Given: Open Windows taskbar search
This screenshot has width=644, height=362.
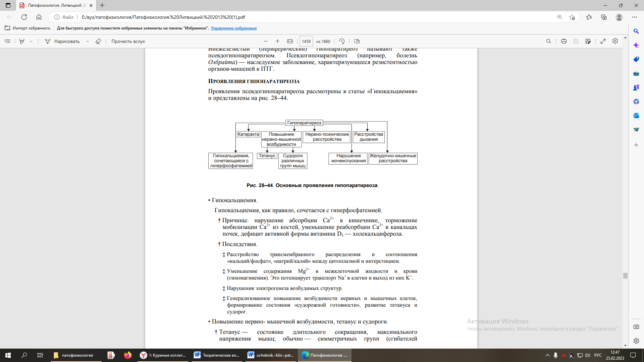Looking at the screenshot, I should tap(24, 355).
